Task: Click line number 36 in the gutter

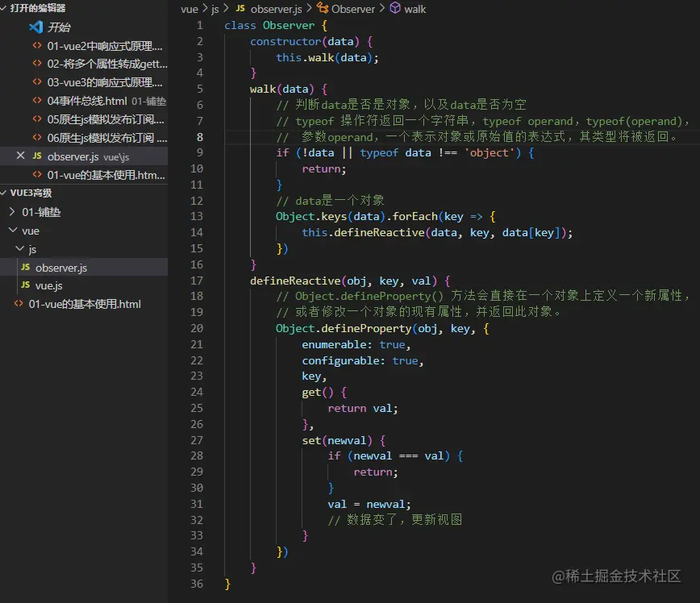Action: [197, 584]
